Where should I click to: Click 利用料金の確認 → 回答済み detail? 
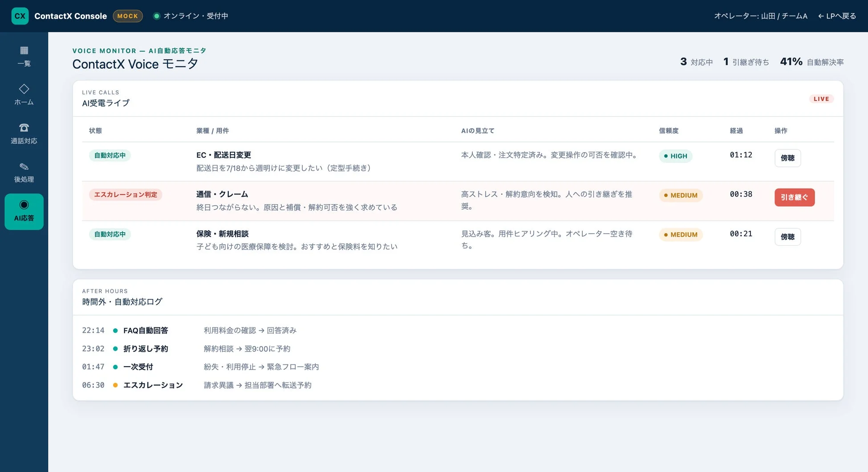[x=250, y=331]
